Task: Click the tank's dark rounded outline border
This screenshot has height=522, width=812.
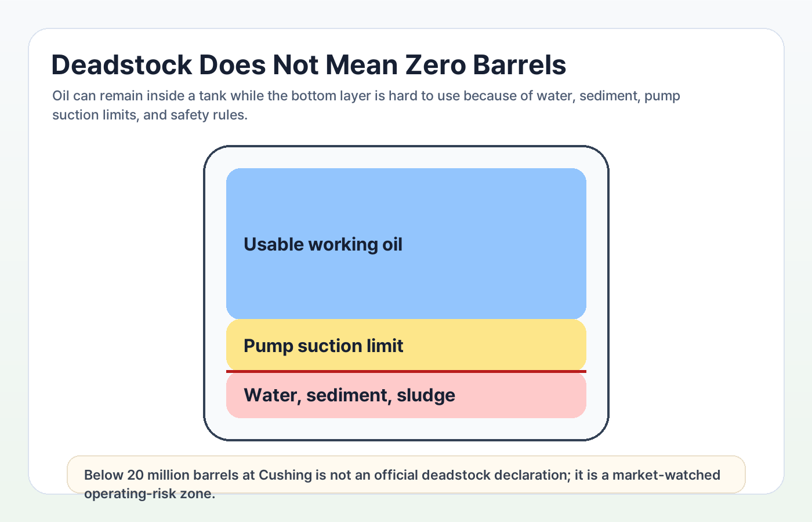Action: point(204,293)
